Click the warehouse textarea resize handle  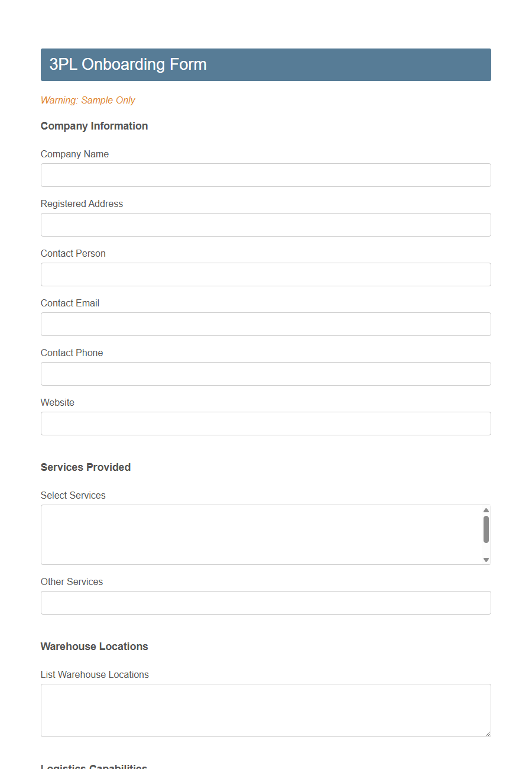[488, 734]
